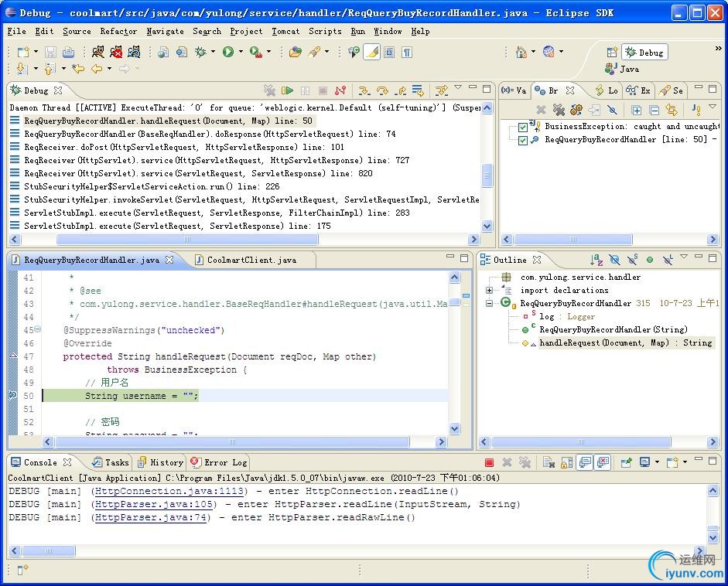Click Remove All Breakpoints icon in Breakpoints view

pyautogui.click(x=559, y=110)
